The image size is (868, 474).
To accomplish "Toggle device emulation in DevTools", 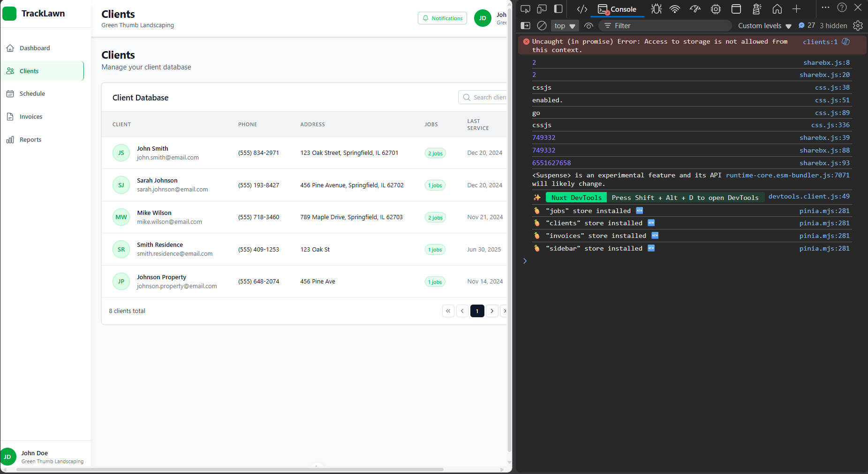I will (542, 9).
